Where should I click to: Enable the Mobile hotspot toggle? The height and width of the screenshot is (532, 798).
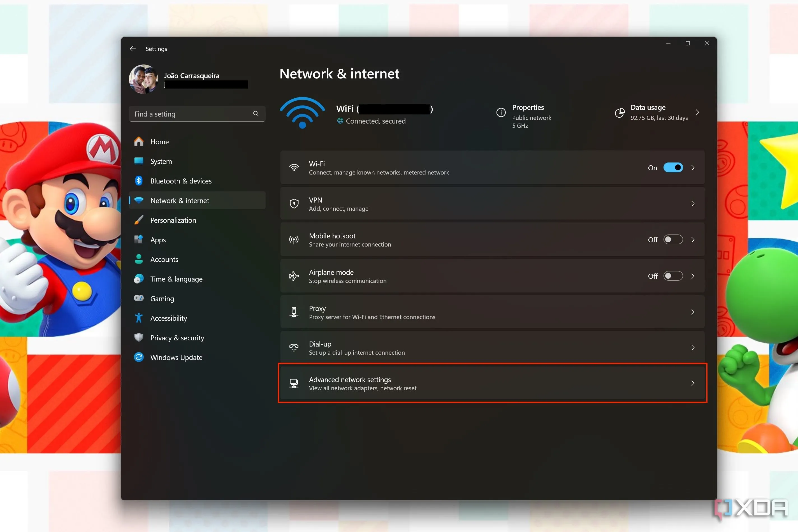[x=673, y=240]
